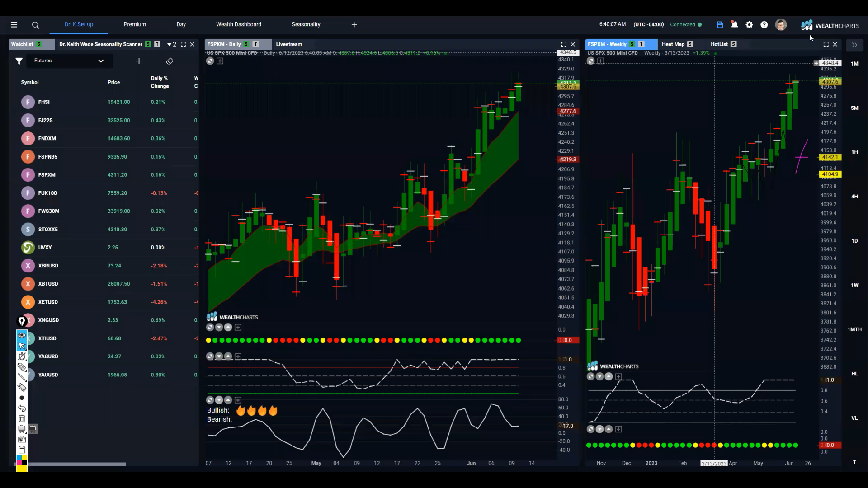Select the 1M timeframe button
868x488 pixels.
pyautogui.click(x=854, y=64)
